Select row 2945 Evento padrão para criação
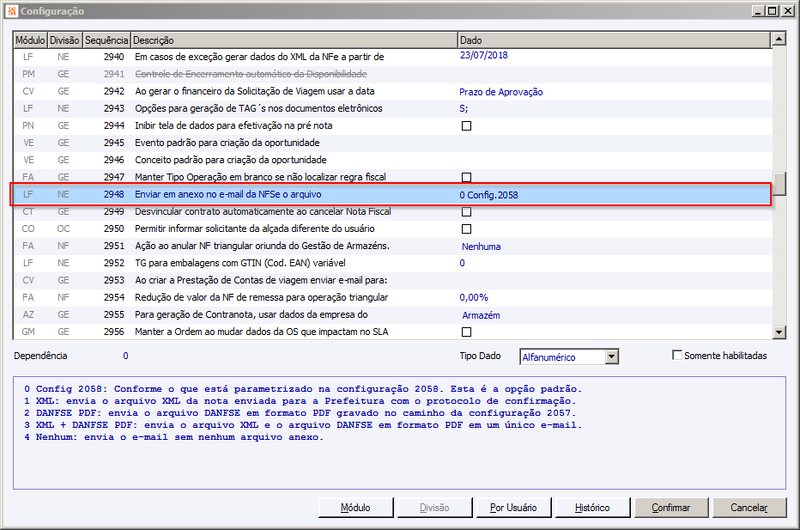Image resolution: width=800 pixels, height=530 pixels. (x=392, y=143)
